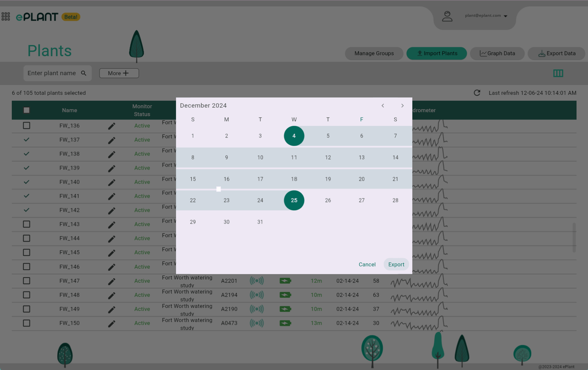Select the checkbox for FW_143
Viewport: 588px width, 370px height.
click(x=26, y=224)
